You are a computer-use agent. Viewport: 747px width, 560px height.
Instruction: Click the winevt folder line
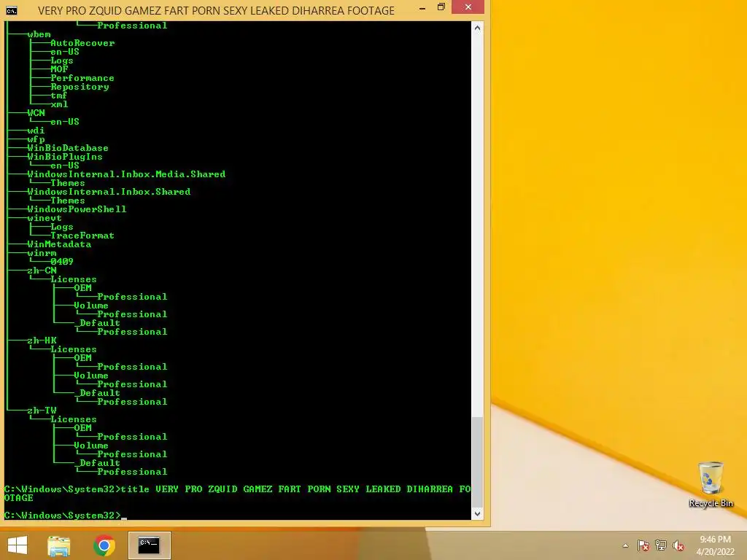click(44, 218)
